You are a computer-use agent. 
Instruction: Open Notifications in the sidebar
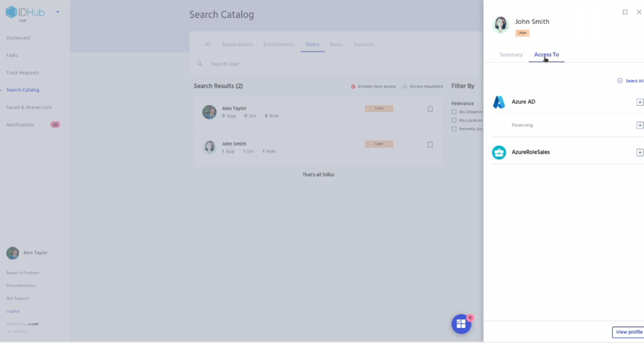[20, 125]
